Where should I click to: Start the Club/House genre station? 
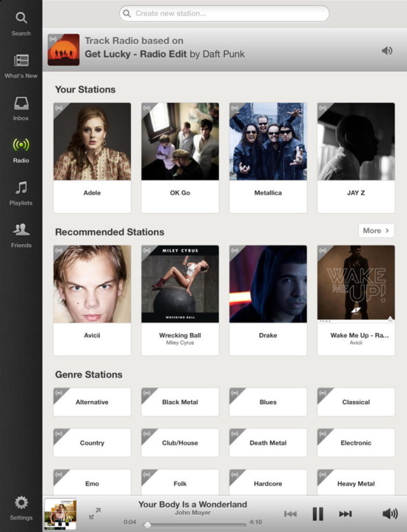click(180, 443)
